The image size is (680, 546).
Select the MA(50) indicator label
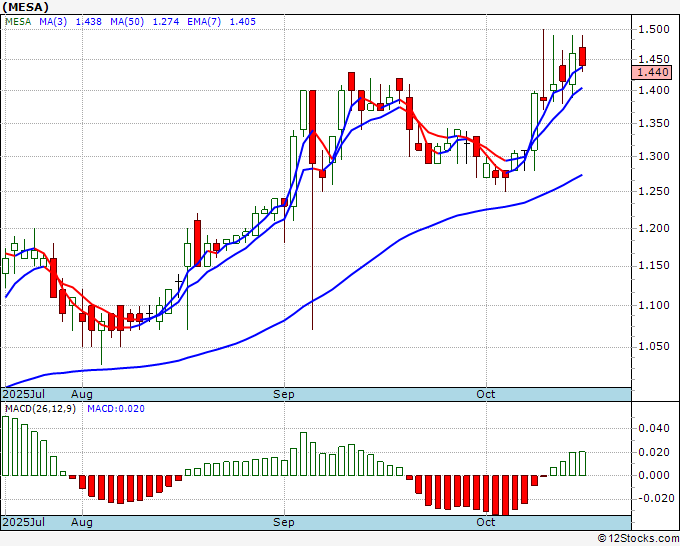click(x=127, y=22)
